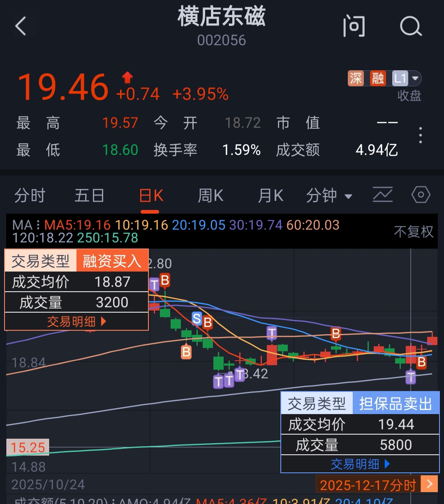Switch to the 月K tab

click(271, 196)
